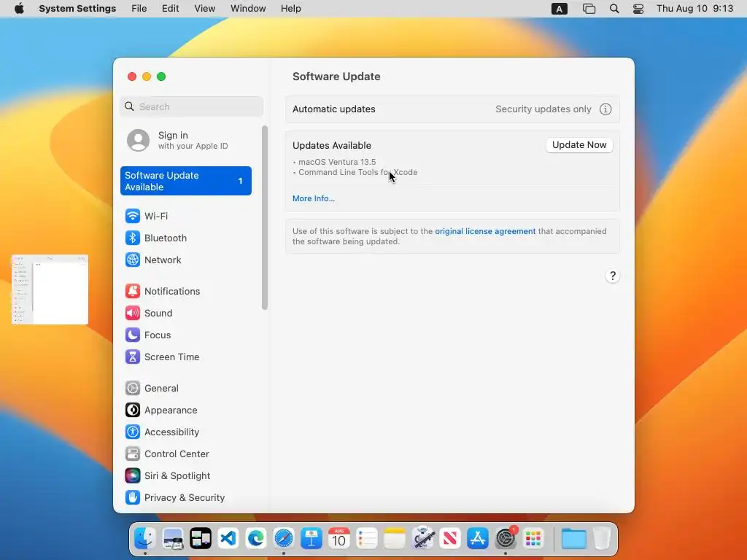
Task: Open the System Settings menu
Action: click(77, 9)
